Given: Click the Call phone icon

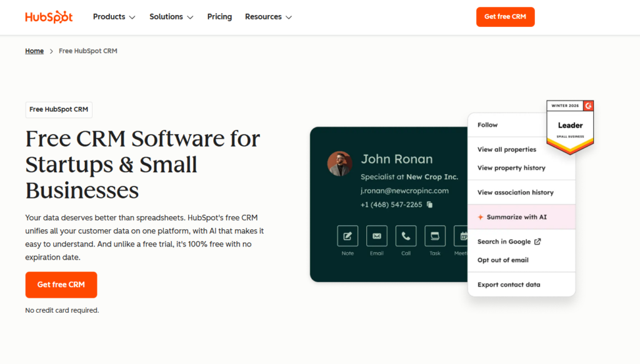Looking at the screenshot, I should 406,235.
